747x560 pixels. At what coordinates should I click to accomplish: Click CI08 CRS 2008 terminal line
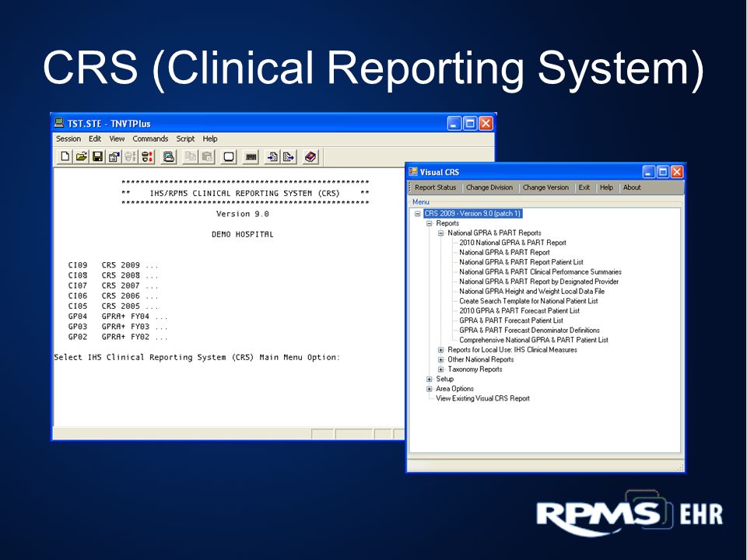113,275
